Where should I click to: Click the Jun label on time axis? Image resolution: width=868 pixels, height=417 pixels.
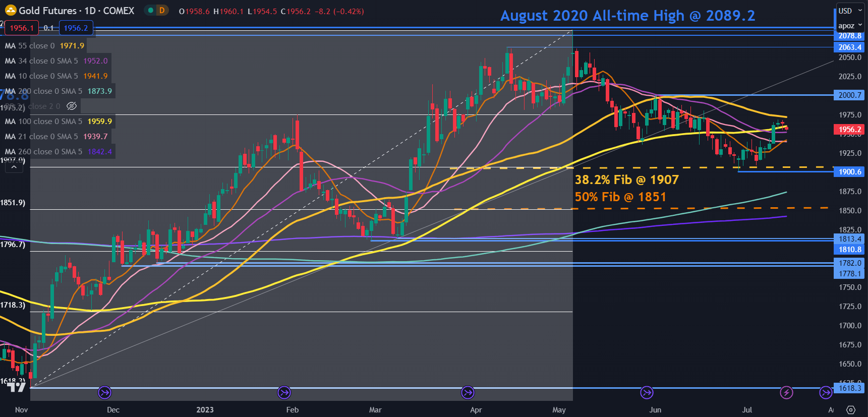(x=655, y=410)
